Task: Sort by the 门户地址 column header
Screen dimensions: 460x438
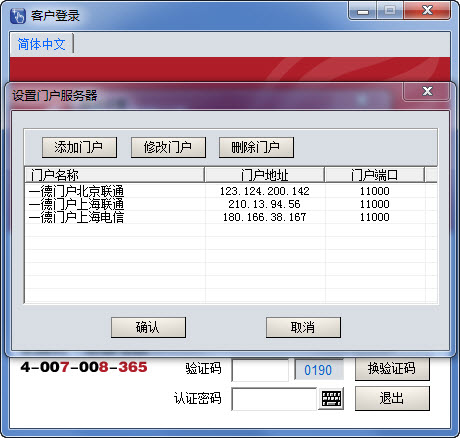Action: pyautogui.click(x=265, y=175)
